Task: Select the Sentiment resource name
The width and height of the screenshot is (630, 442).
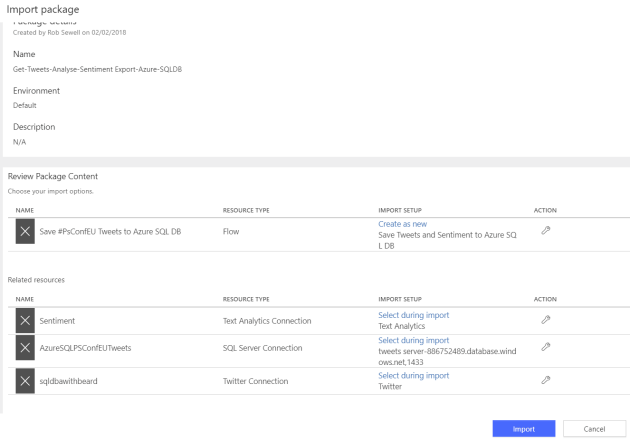Action: click(x=61, y=319)
